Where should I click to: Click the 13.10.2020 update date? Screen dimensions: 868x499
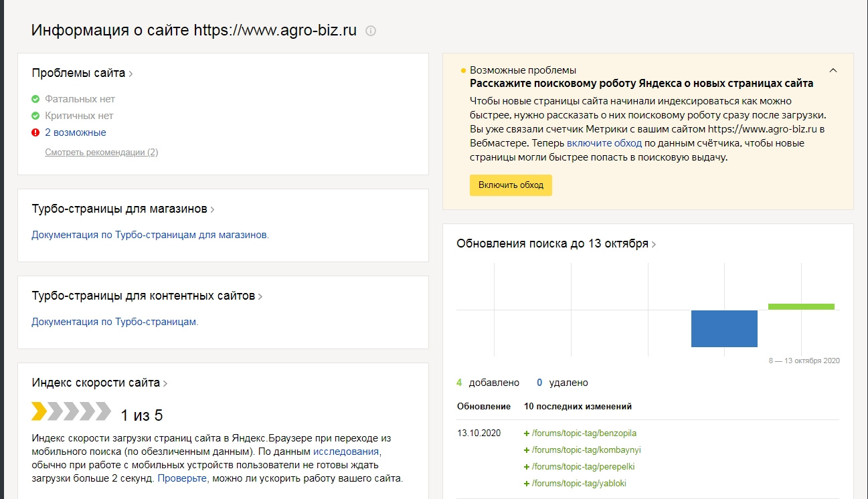click(x=479, y=433)
